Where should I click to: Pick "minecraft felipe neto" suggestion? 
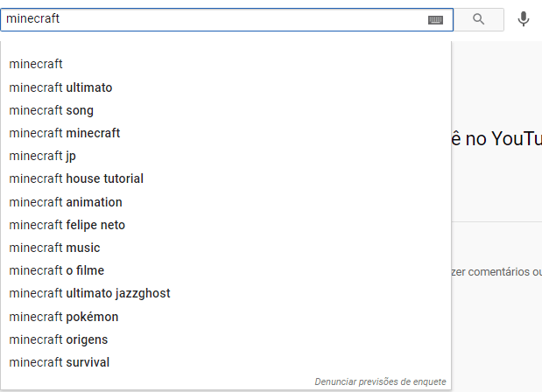coord(67,225)
